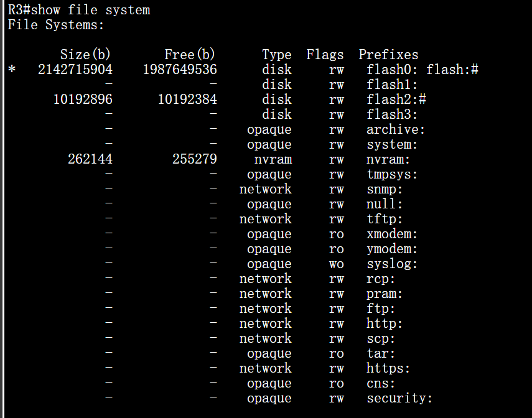Click the Prefixes column header
This screenshot has height=418, width=532.
388,54
